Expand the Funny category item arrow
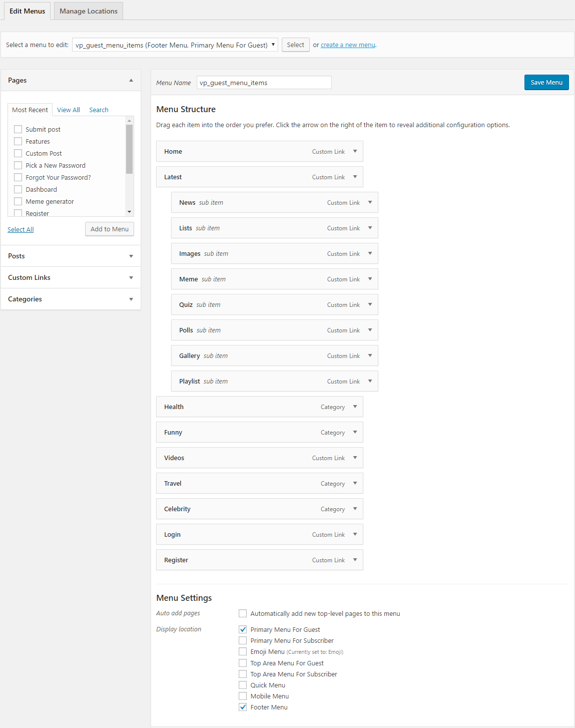575x728 pixels. 355,432
